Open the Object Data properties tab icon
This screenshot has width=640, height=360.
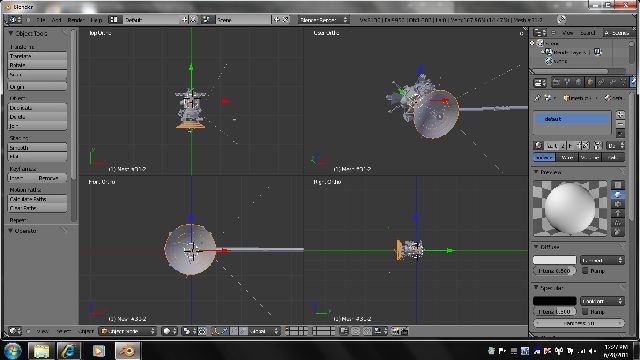point(624,82)
